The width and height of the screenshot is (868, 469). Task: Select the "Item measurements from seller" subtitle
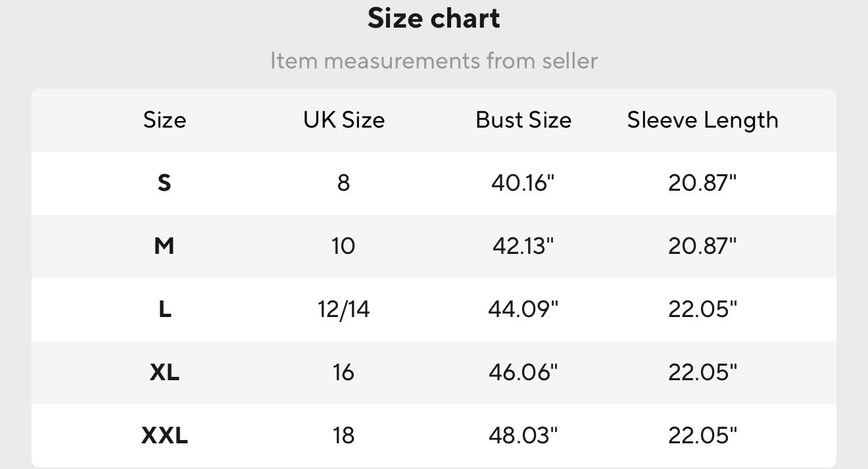click(x=434, y=61)
